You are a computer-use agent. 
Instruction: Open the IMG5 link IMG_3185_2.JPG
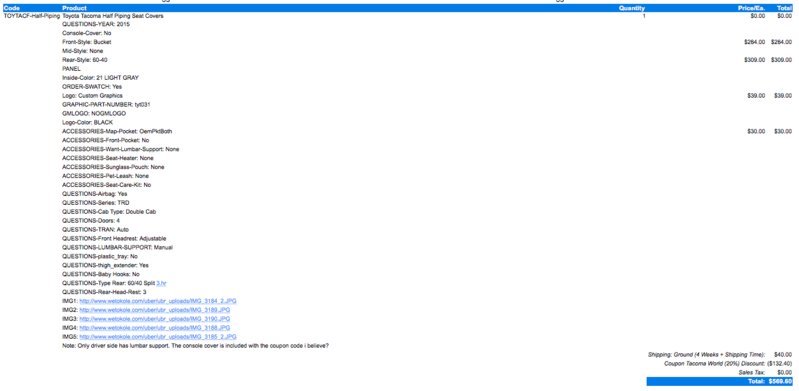tap(158, 336)
